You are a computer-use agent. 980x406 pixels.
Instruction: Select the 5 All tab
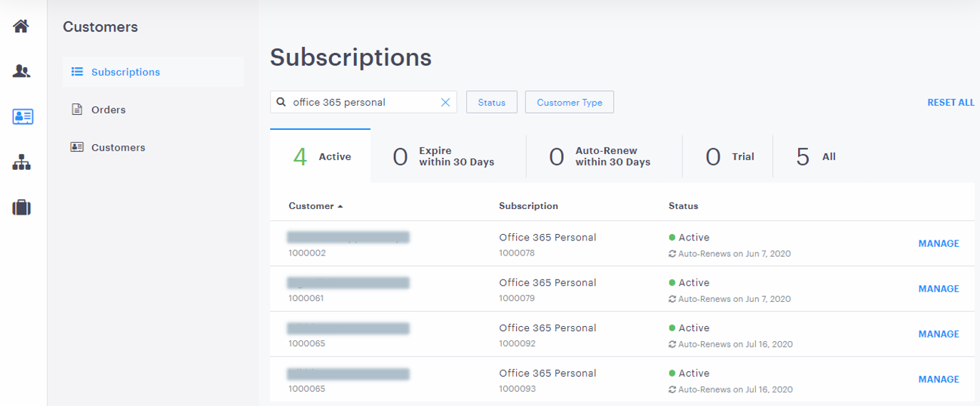pyautogui.click(x=815, y=156)
